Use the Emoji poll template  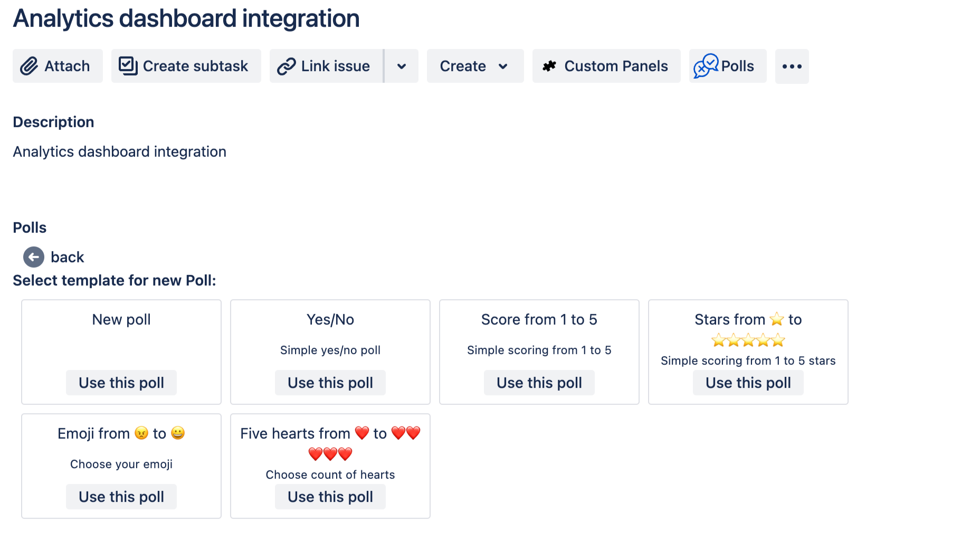click(121, 496)
